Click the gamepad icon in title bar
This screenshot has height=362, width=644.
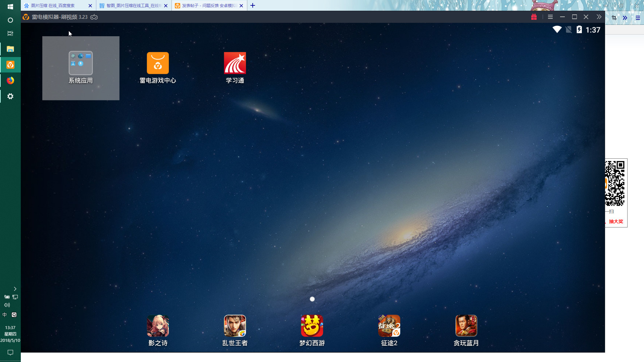click(94, 17)
